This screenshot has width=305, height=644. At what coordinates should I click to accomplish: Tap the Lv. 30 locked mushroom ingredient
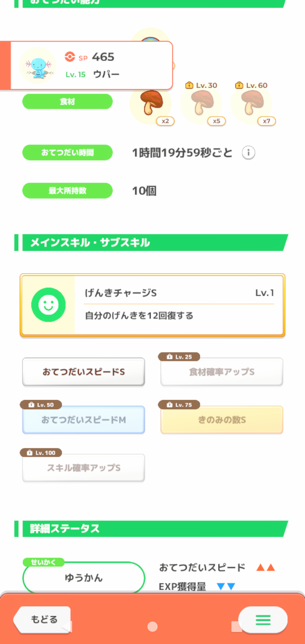pos(201,103)
